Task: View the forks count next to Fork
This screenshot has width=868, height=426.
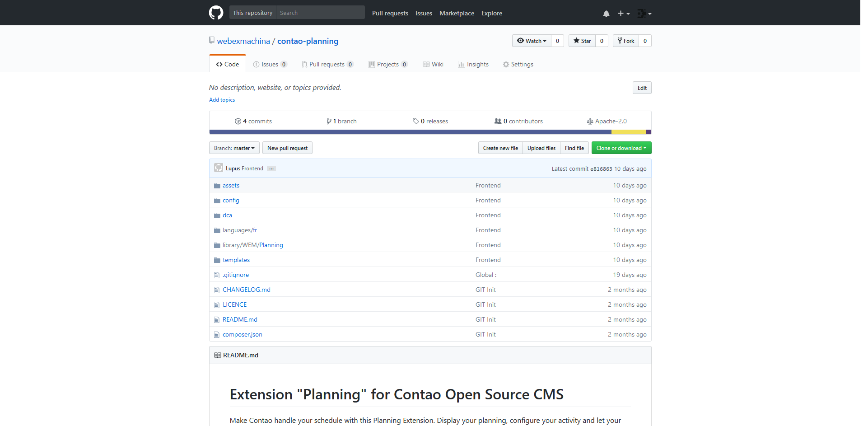Action: pyautogui.click(x=645, y=41)
